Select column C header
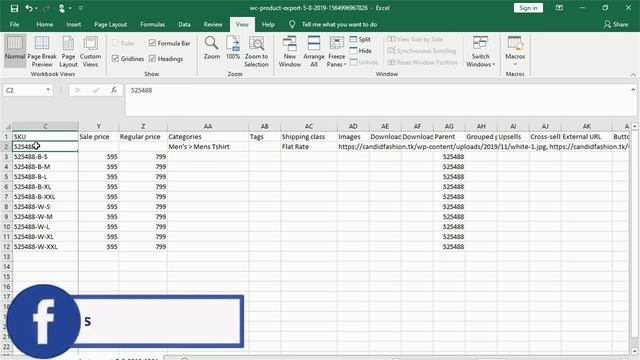The image size is (640, 360). [x=45, y=127]
